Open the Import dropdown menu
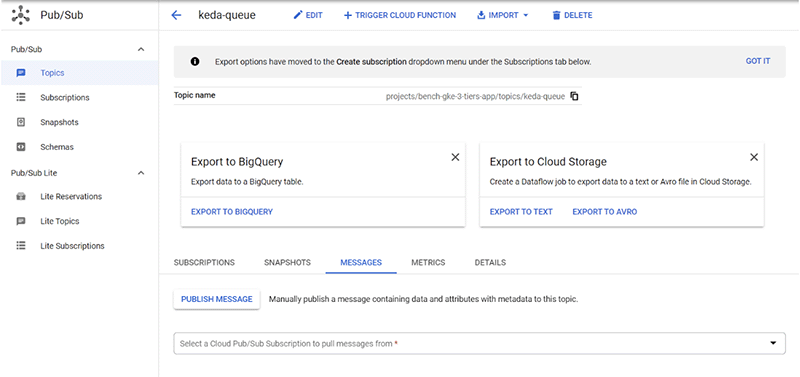The height and width of the screenshot is (377, 800). [x=503, y=15]
